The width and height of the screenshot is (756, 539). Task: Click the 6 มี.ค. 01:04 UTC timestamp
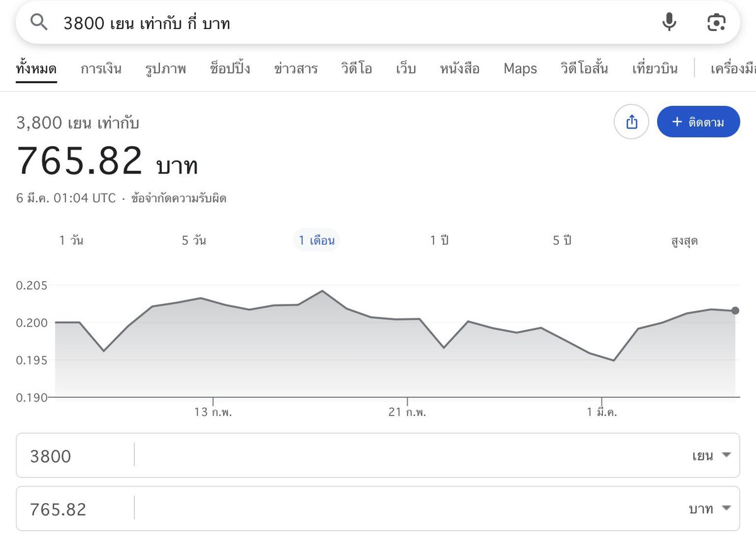click(x=66, y=199)
